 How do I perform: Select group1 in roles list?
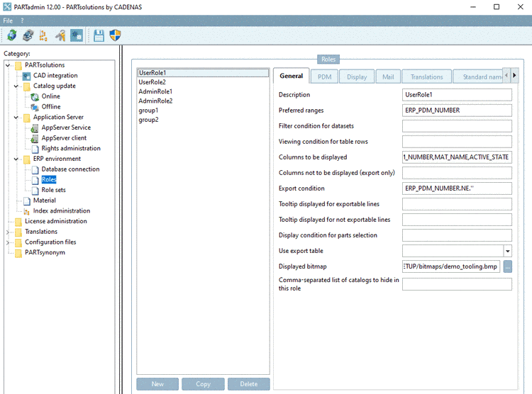point(203,111)
